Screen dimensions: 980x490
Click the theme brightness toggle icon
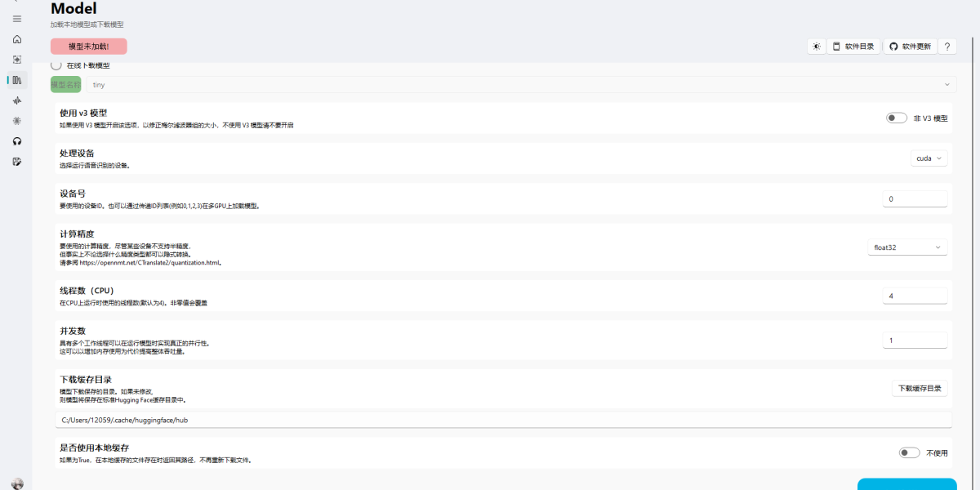pyautogui.click(x=816, y=47)
